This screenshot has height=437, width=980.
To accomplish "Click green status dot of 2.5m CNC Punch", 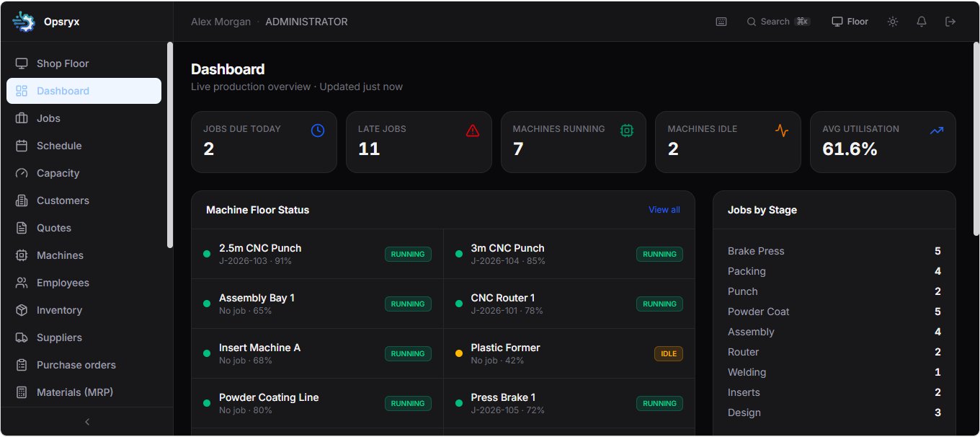I will (207, 254).
